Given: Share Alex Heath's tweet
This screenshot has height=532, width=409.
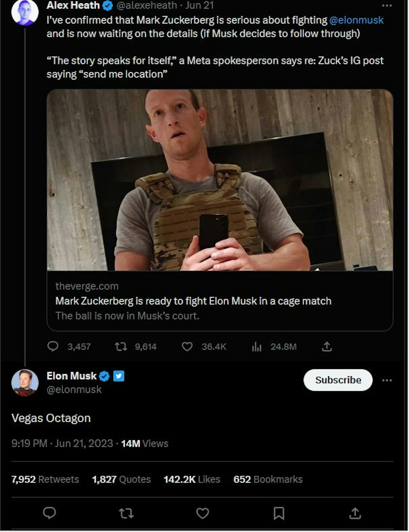Looking at the screenshot, I should pos(327,346).
